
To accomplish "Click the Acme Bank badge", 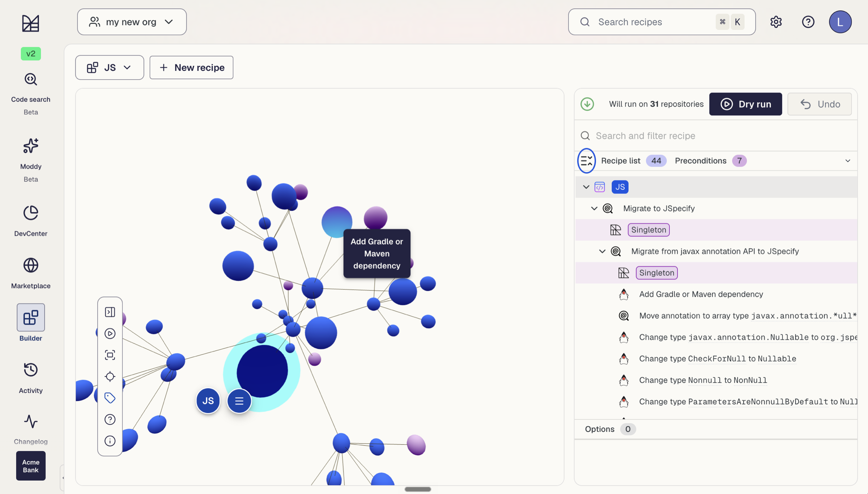I will click(31, 466).
